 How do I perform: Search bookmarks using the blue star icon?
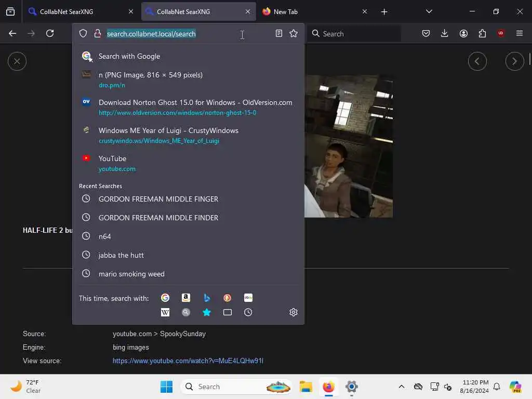coord(207,312)
